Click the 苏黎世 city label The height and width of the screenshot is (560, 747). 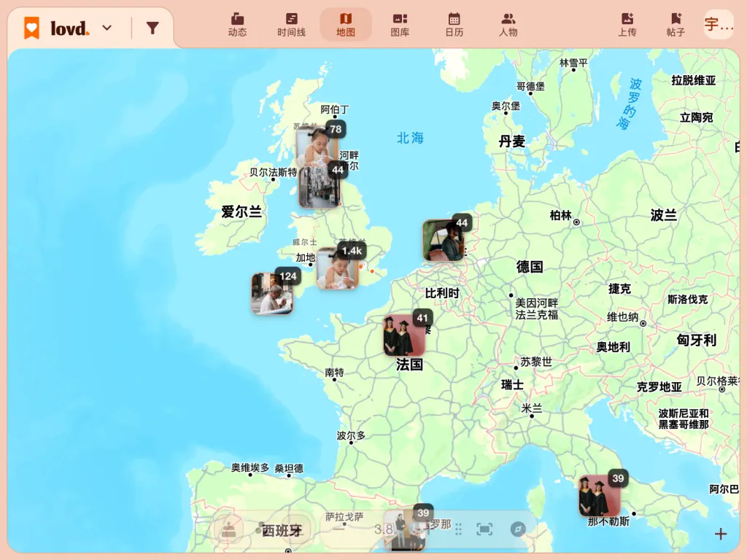click(x=536, y=362)
